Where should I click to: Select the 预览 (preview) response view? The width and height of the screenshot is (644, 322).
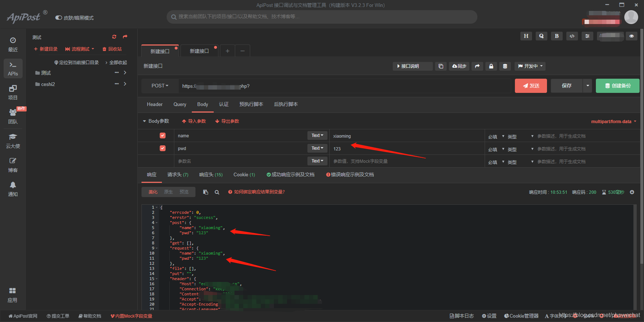click(x=184, y=192)
